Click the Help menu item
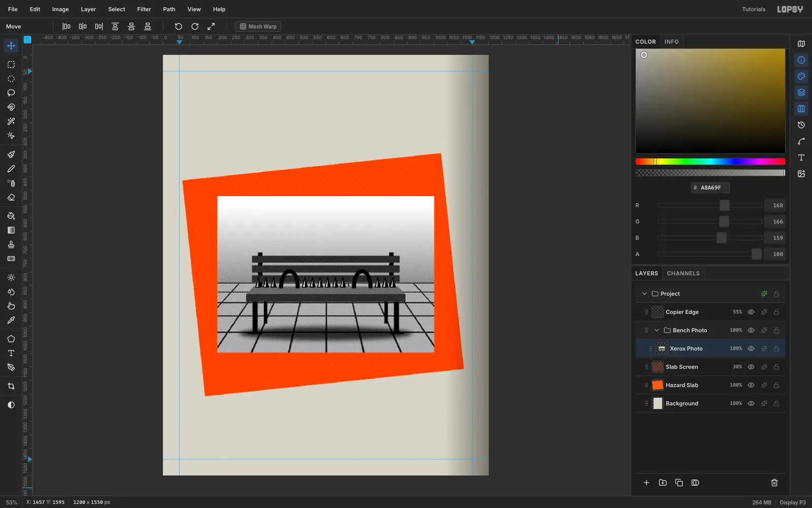Image resolution: width=812 pixels, height=508 pixels. point(219,9)
